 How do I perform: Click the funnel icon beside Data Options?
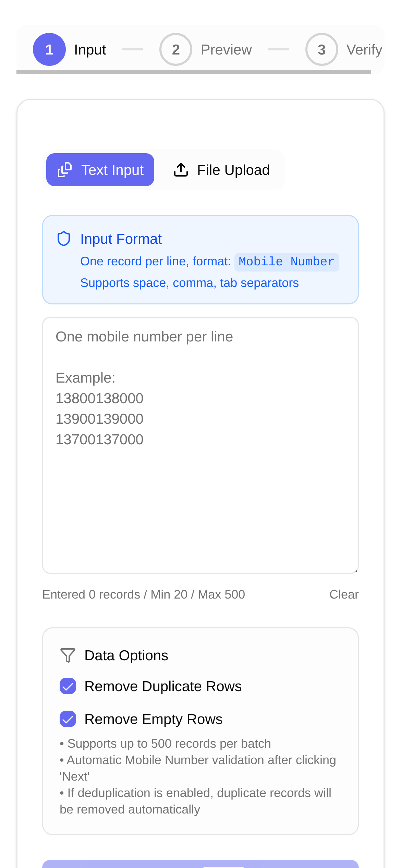pyautogui.click(x=68, y=655)
